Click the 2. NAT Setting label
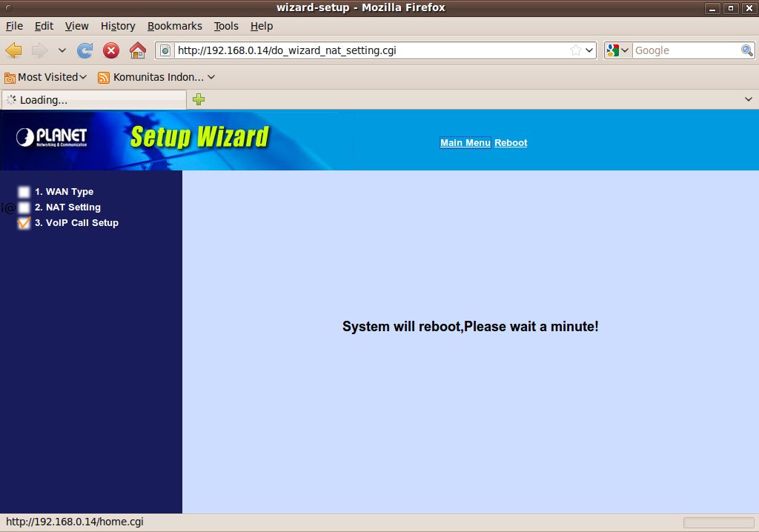Image resolution: width=759 pixels, height=532 pixels. 67,207
